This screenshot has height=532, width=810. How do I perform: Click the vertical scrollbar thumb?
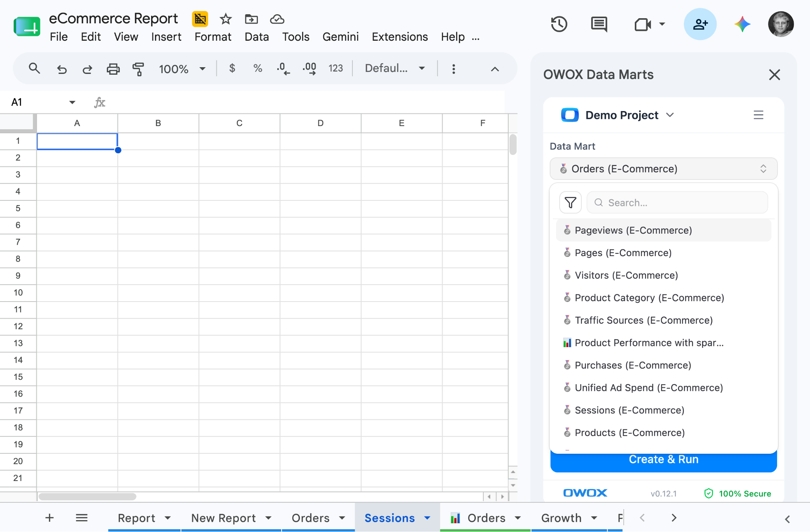coord(513,145)
